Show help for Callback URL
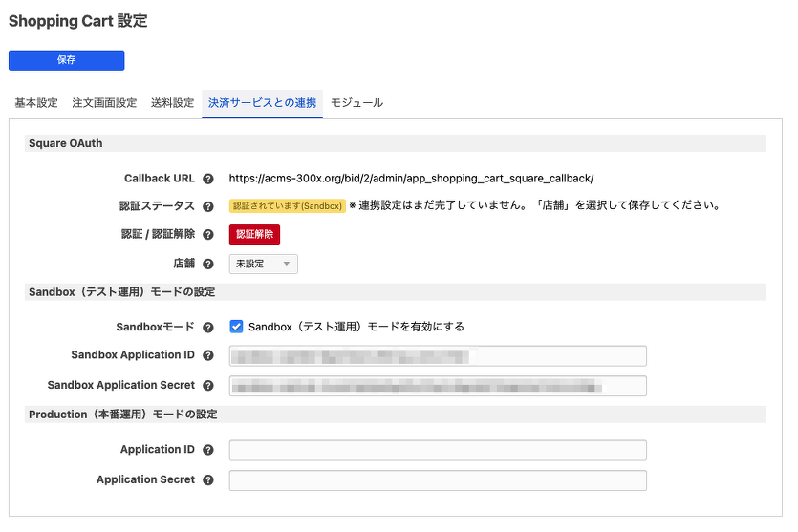 [x=208, y=179]
